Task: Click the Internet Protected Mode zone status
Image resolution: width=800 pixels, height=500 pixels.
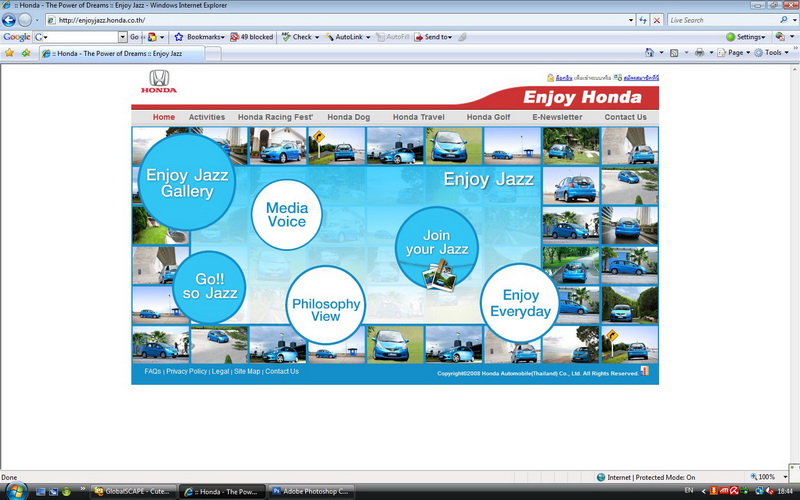Action: (x=646, y=477)
